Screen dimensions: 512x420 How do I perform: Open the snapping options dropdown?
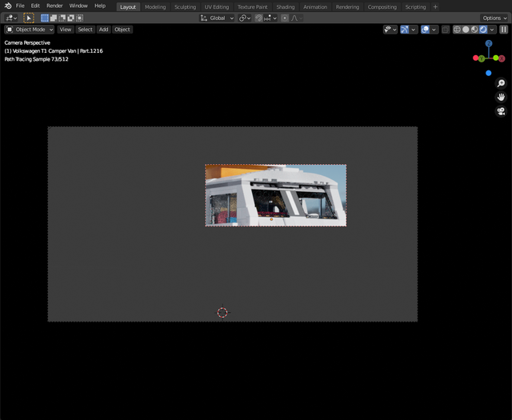point(270,18)
